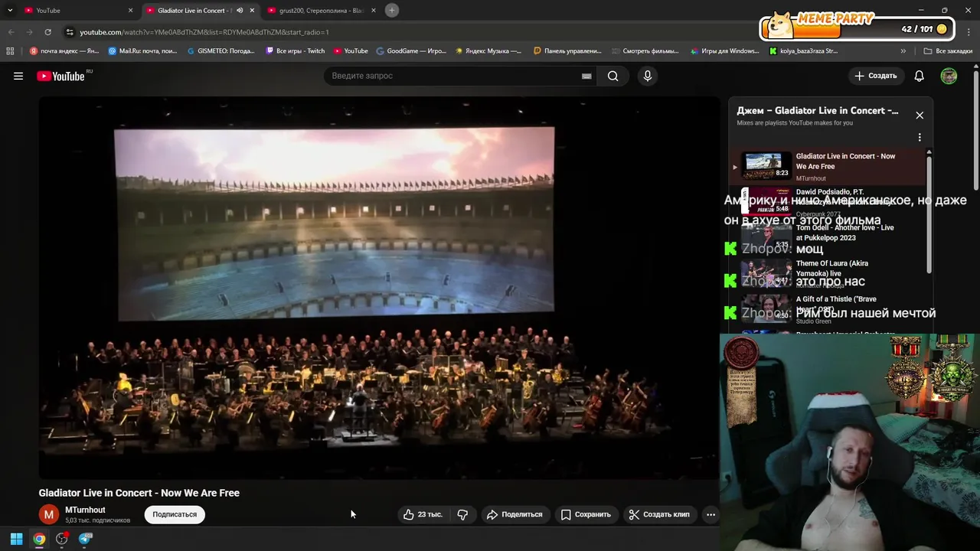Open Смотреть фильмы bookmark
Screen dimensions: 980x551
tap(645, 51)
